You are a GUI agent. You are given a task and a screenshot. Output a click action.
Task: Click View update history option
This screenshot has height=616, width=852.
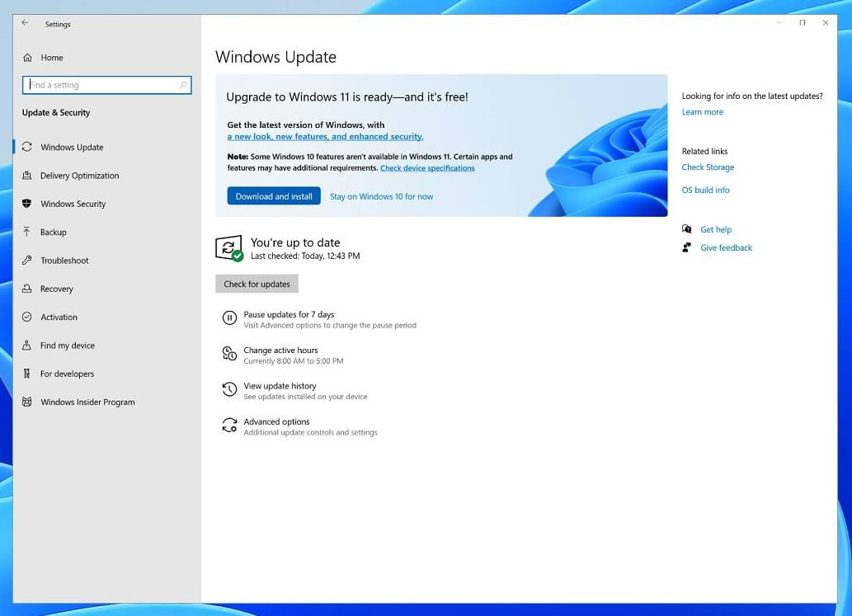pos(280,386)
